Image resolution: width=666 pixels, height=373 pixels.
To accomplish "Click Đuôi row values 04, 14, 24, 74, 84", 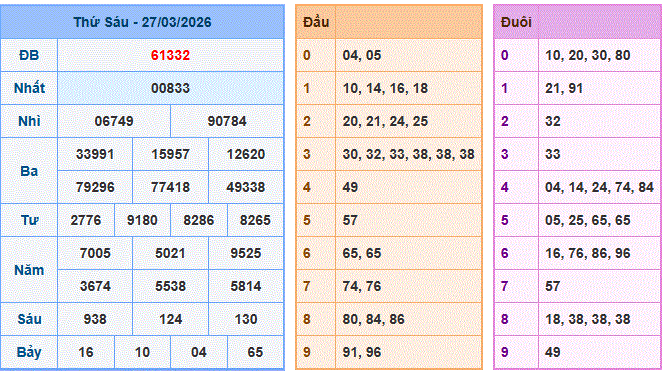I will tap(599, 187).
